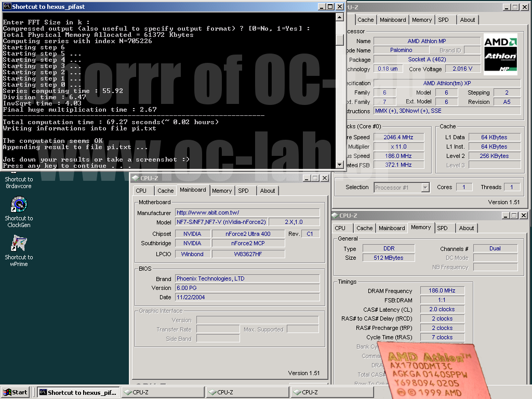Select Shortcut to hexus_pifast taskbar button
The image size is (532, 399).
point(78,392)
